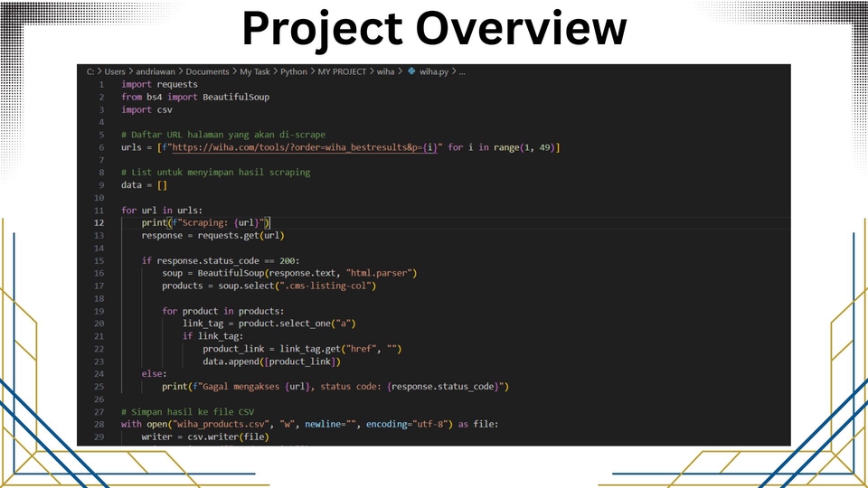Image resolution: width=868 pixels, height=488 pixels.
Task: Click the Project Overview slide title
Action: 434,30
